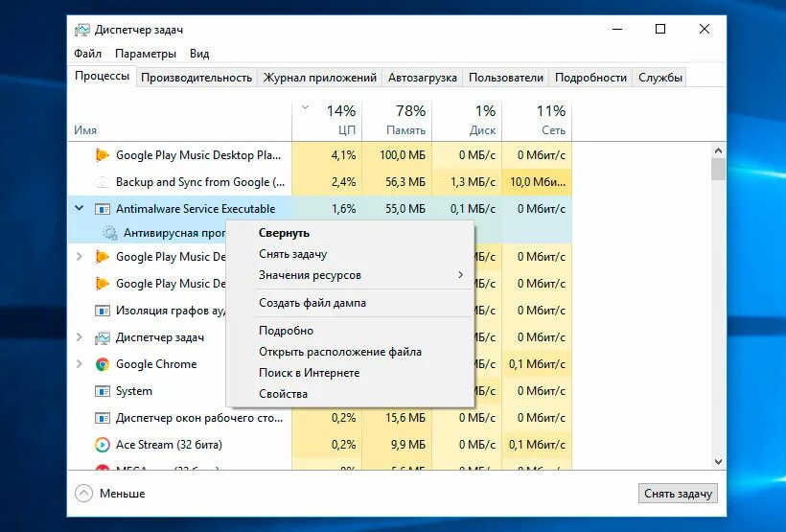Expand the Диспетчер задач process group
This screenshot has width=786, height=532.
pos(80,337)
